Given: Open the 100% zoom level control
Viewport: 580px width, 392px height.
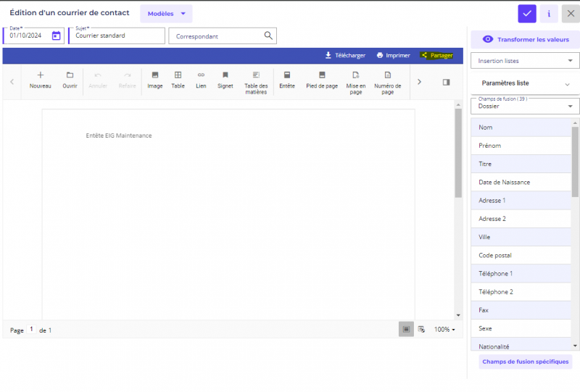Looking at the screenshot, I should [444, 330].
